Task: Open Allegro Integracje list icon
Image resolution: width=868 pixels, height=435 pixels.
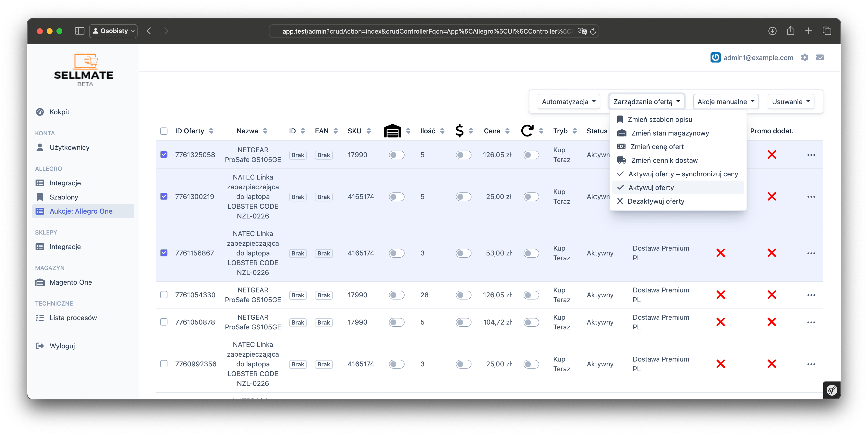Action: (x=40, y=183)
